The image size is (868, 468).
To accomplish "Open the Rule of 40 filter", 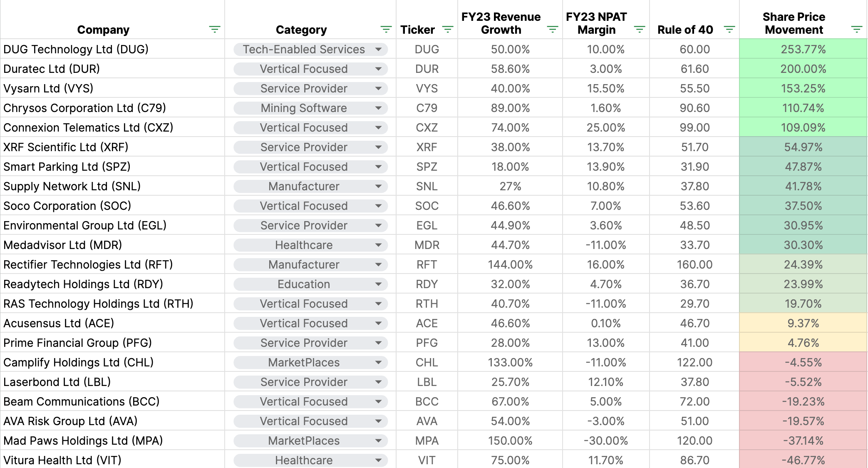I will click(729, 29).
